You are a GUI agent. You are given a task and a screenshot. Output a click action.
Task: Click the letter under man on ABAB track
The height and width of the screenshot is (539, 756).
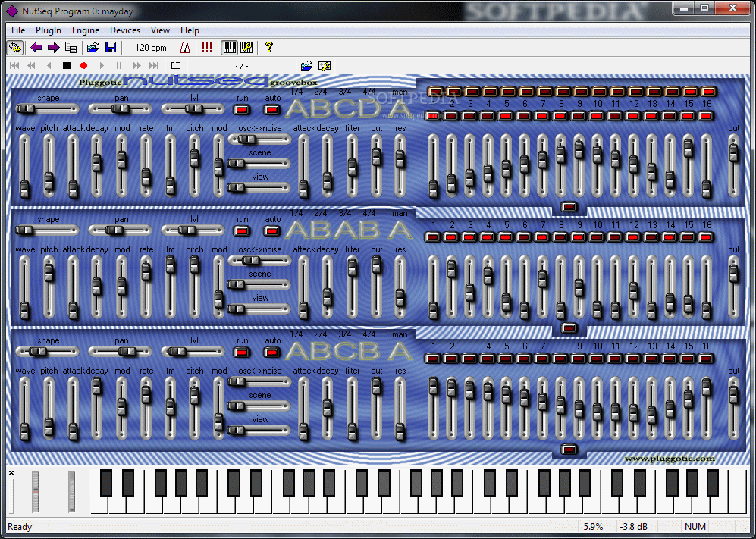[400, 230]
